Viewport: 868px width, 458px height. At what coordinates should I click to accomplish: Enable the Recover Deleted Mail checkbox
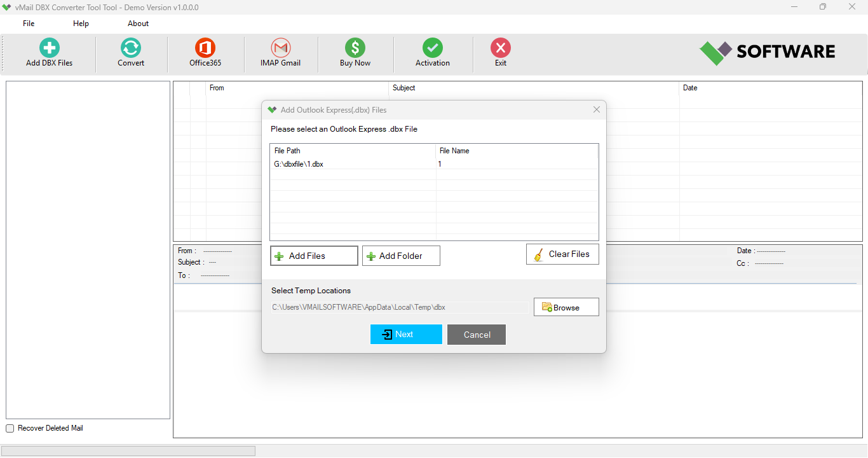(10, 429)
